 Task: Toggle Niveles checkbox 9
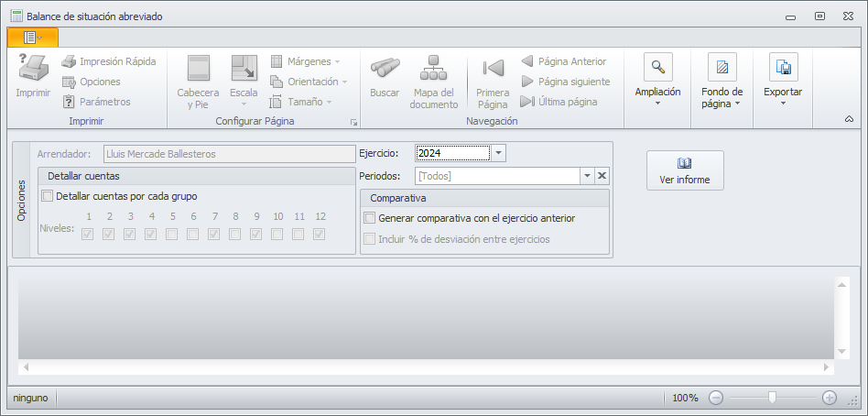255,235
